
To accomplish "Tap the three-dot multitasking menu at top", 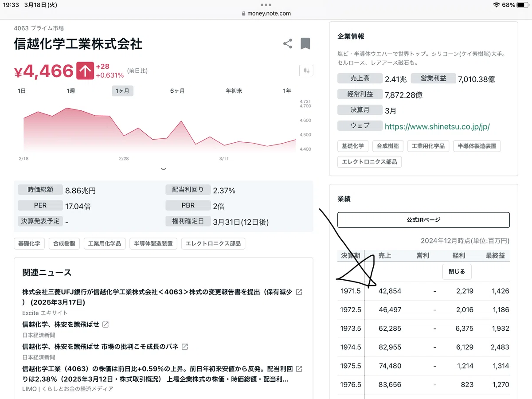I will pos(266,5).
